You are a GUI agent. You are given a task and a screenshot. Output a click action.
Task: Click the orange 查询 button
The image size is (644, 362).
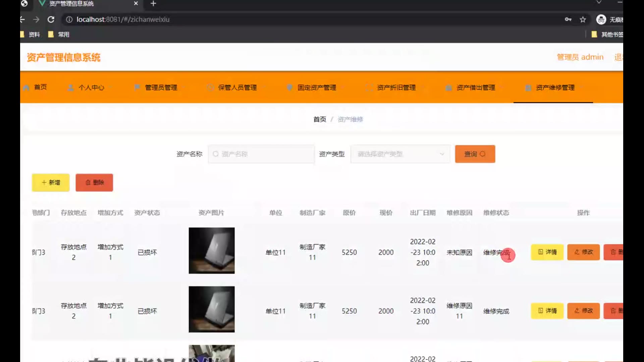[475, 154]
